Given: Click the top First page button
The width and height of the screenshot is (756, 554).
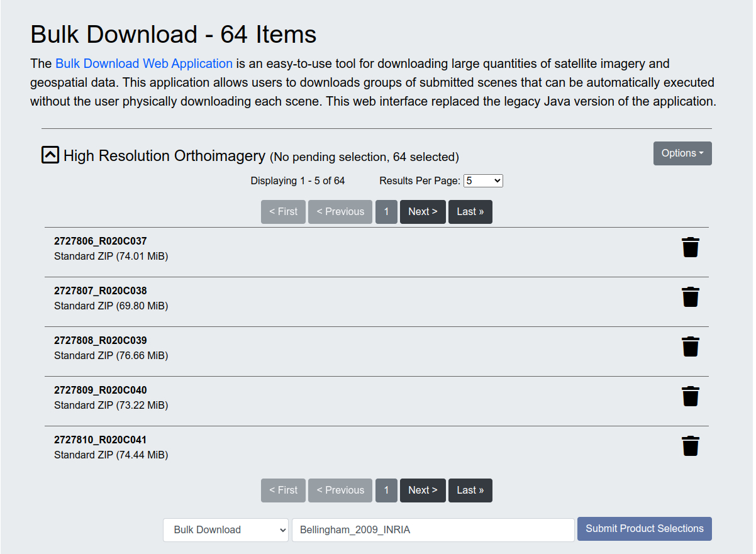Looking at the screenshot, I should click(x=283, y=212).
